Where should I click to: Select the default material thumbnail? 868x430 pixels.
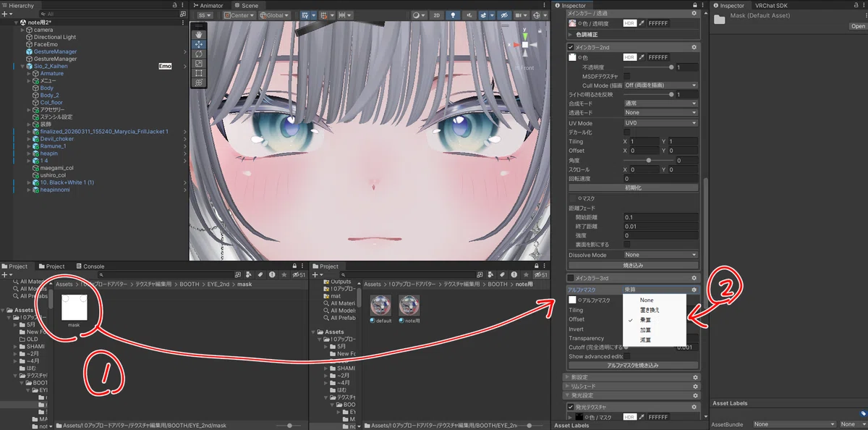tap(380, 306)
